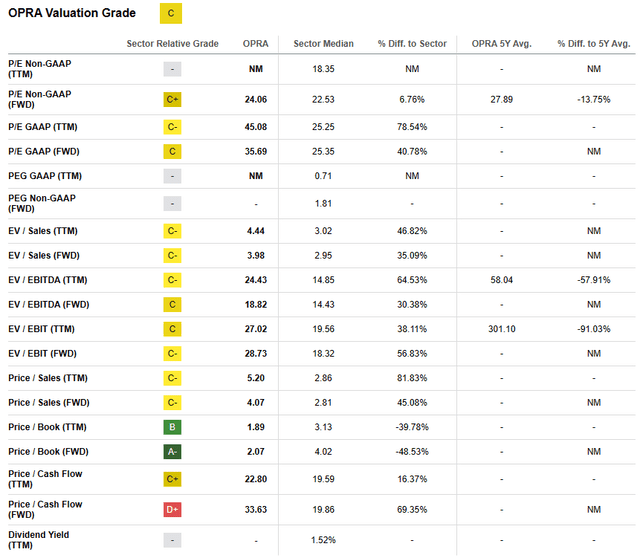Viewport: 640px width, 558px height.
Task: Open the P/E GAAP (TTM) metric label
Action: coord(43,127)
